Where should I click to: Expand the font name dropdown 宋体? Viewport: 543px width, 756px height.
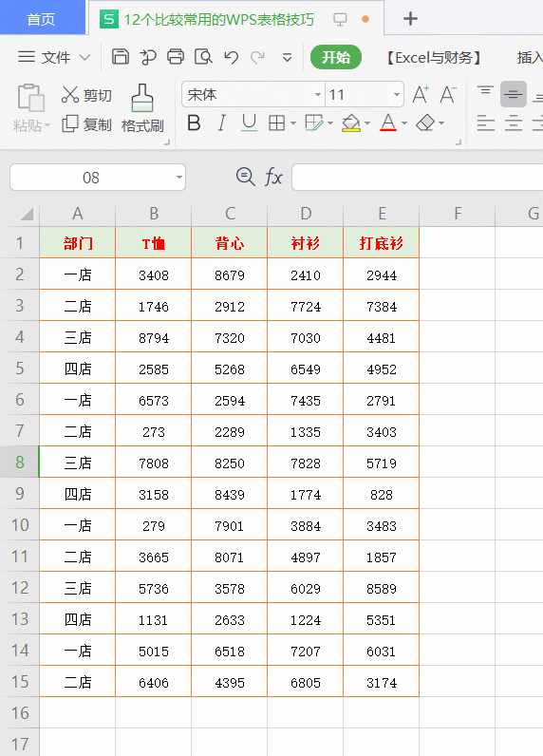[x=317, y=95]
